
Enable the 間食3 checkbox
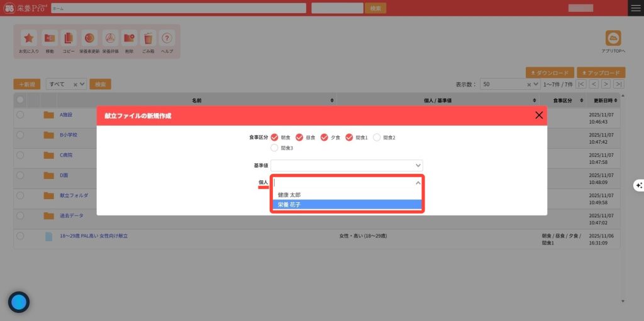pyautogui.click(x=274, y=148)
